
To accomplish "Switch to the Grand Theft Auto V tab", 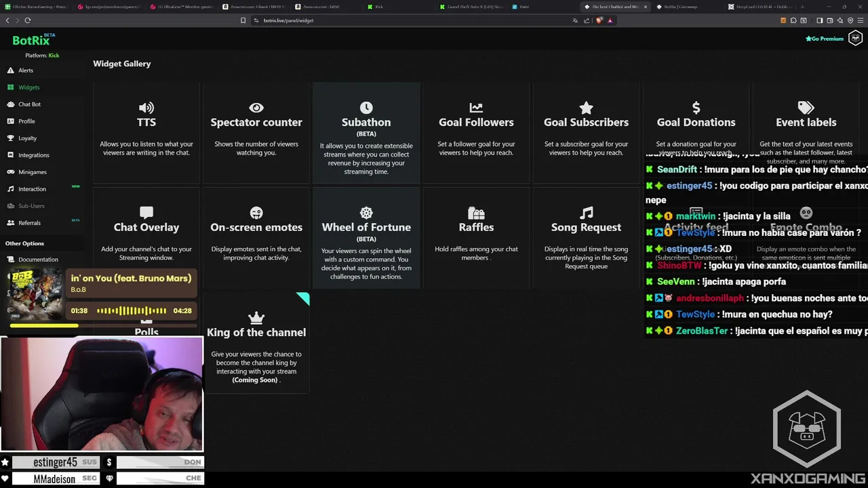I will [473, 7].
